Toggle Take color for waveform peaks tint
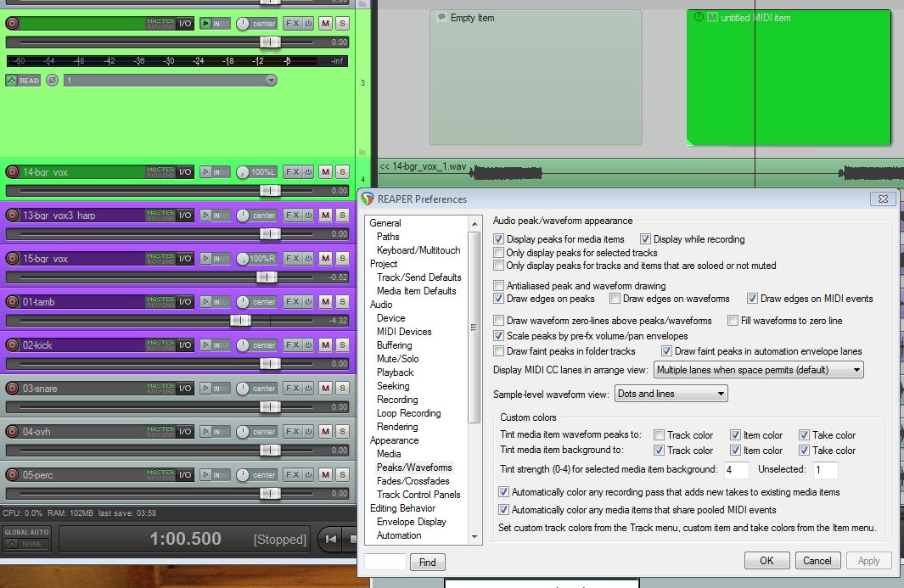 click(x=804, y=434)
